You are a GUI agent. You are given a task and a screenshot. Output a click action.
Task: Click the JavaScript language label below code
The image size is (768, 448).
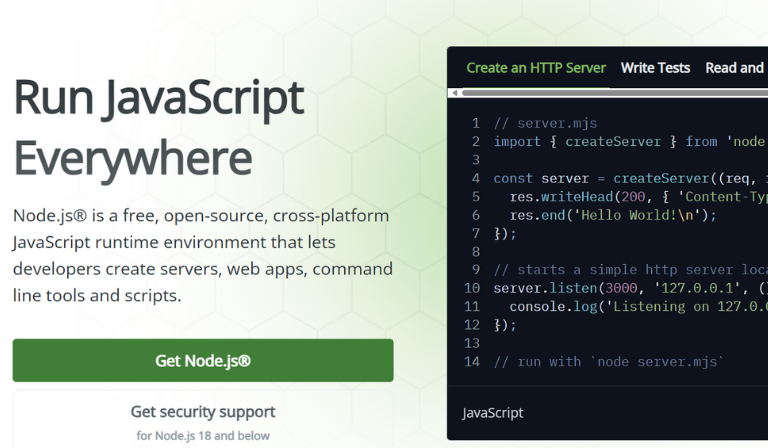[x=493, y=413]
